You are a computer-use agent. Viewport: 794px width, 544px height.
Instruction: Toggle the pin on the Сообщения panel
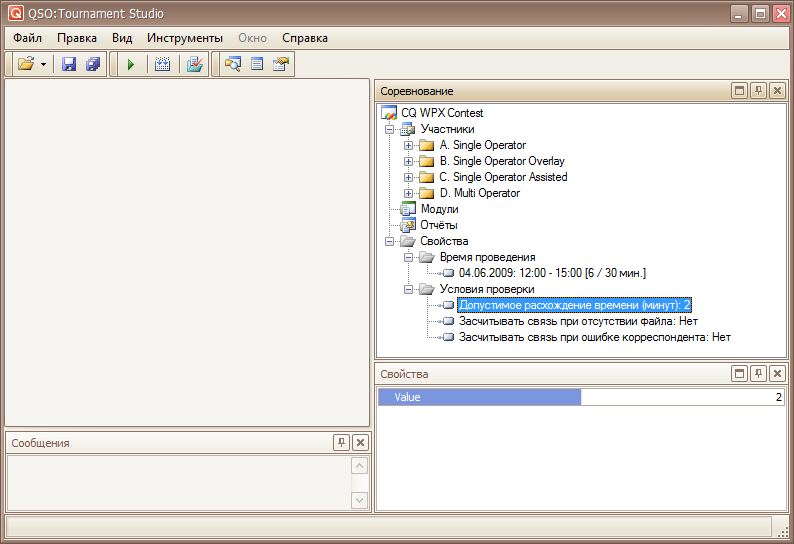[341, 443]
